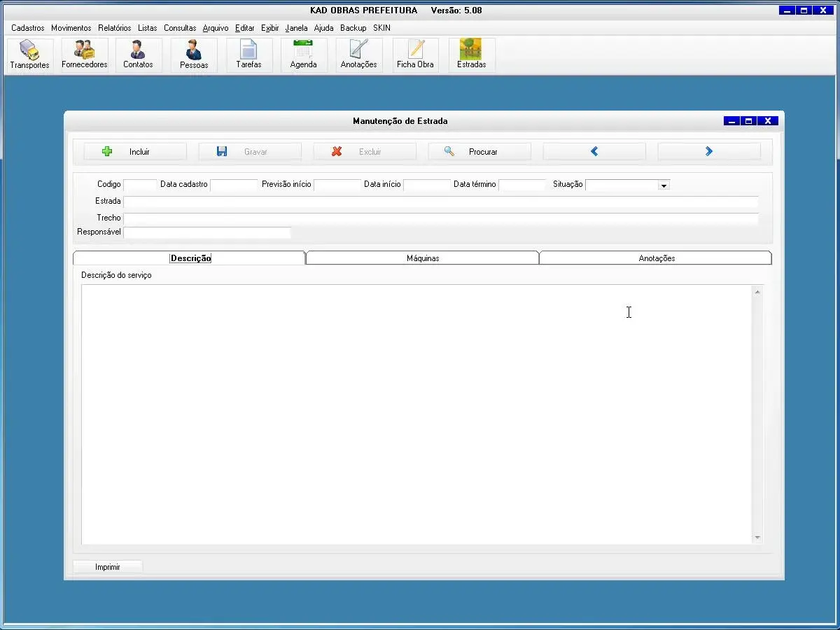Go to previous record with left arrow
Viewport: 840px width, 630px height.
point(594,151)
